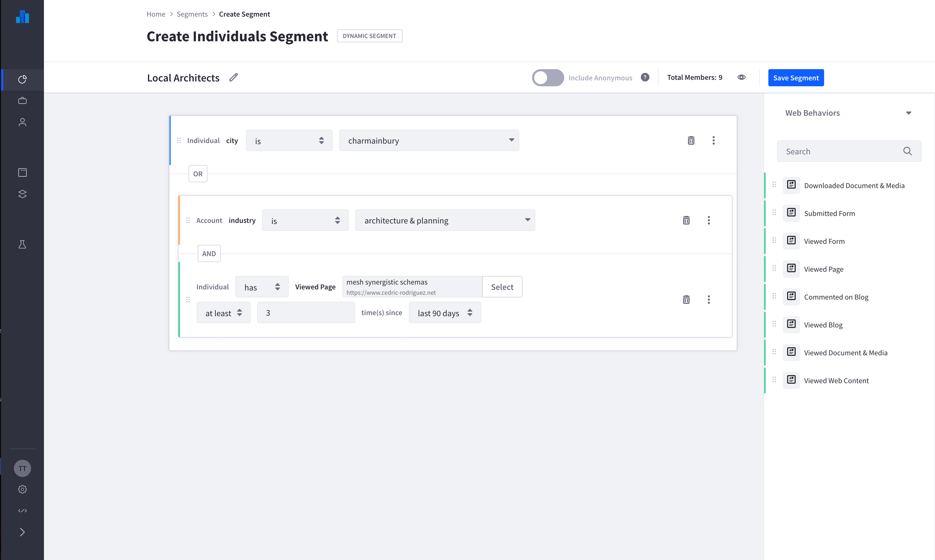This screenshot has height=560, width=935.
Task: Open the flask Tests icon in sidebar
Action: [22, 245]
